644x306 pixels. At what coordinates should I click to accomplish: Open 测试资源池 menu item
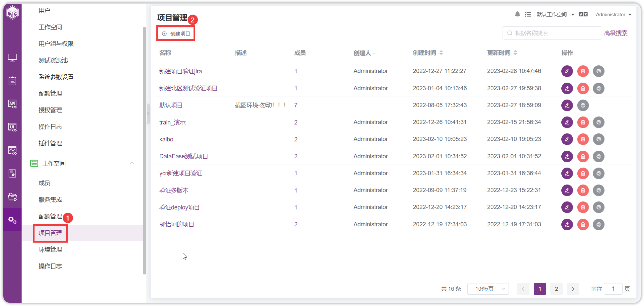(53, 60)
